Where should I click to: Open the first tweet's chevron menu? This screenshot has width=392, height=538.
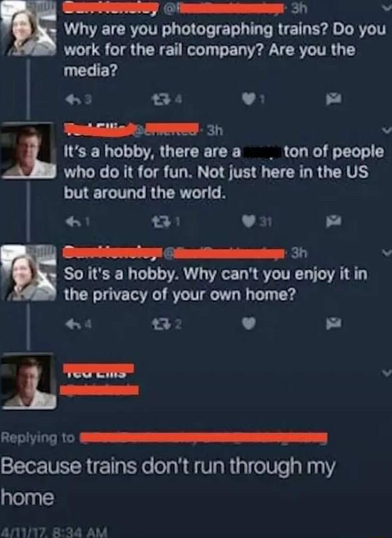(387, 9)
